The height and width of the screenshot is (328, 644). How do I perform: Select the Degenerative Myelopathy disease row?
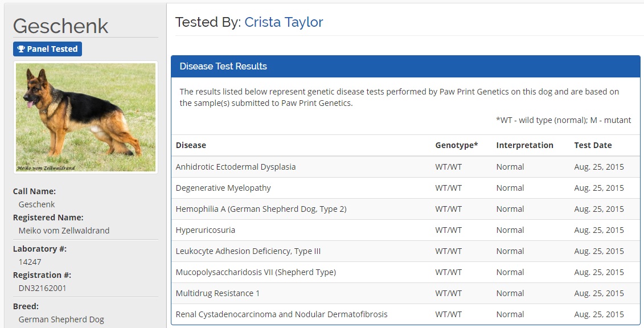(x=223, y=188)
